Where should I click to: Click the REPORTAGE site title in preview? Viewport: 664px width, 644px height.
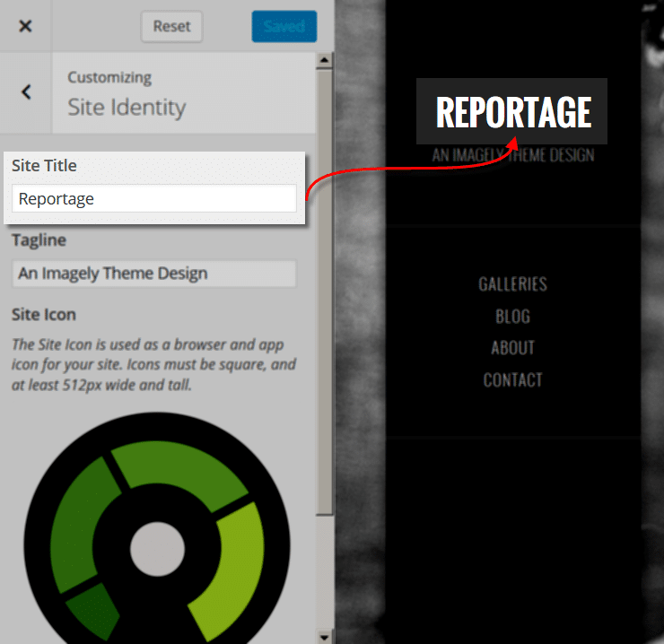pyautogui.click(x=513, y=112)
